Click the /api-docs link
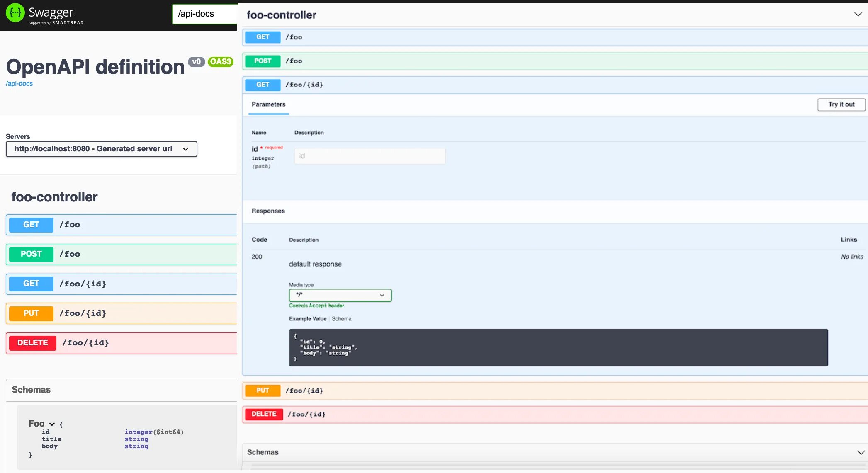Image resolution: width=868 pixels, height=473 pixels. pos(19,83)
